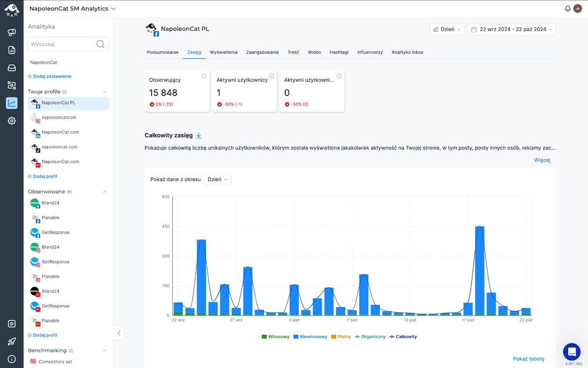Select NapoleonCat.com YouTube profile
The height and width of the screenshot is (368, 588).
click(68, 161)
